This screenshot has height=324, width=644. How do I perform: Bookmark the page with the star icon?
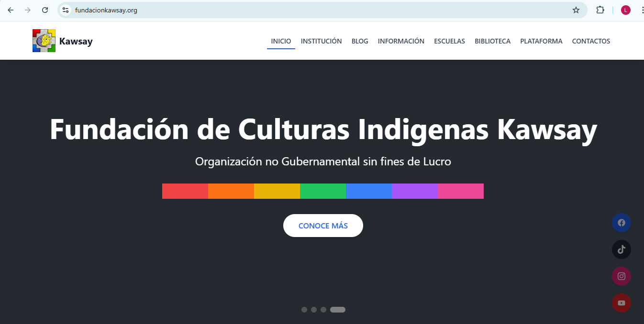[576, 10]
